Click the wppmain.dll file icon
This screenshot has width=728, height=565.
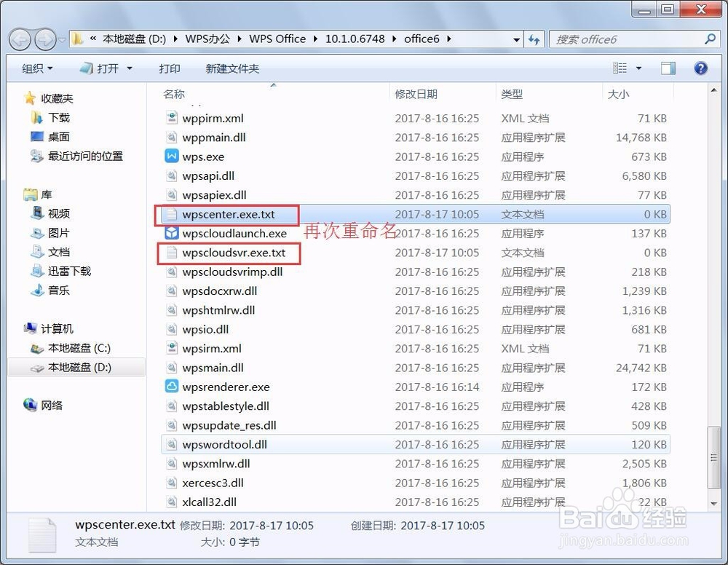[172, 138]
